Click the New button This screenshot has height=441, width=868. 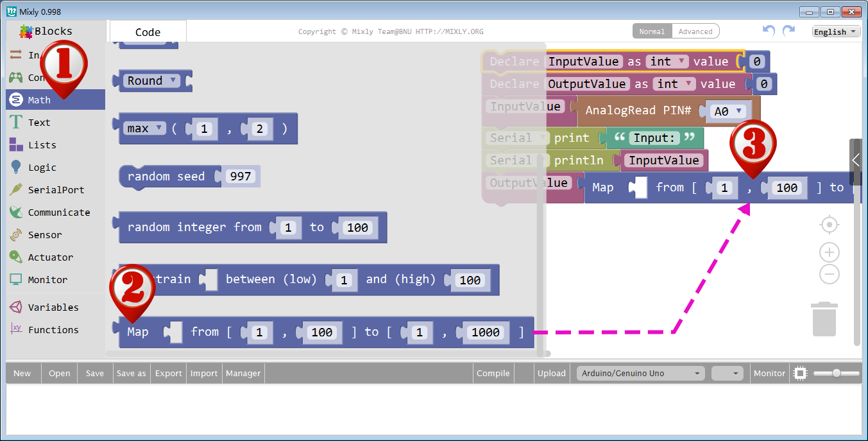(x=22, y=374)
